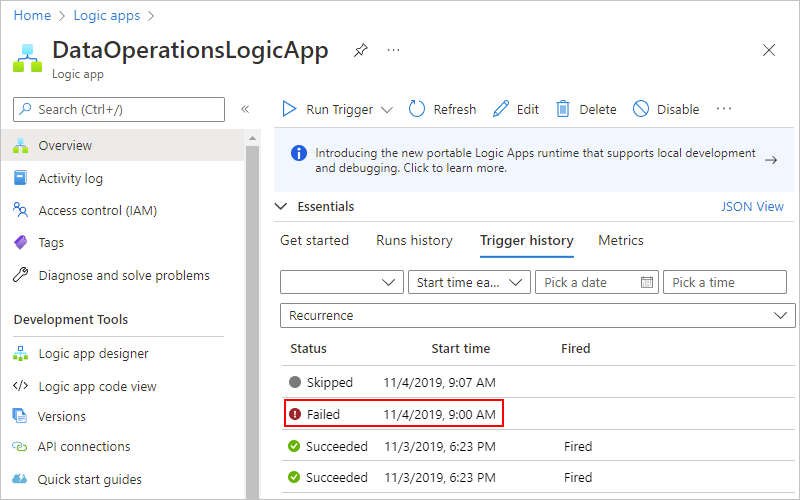Viewport: 800px width, 500px height.
Task: Open the Logic app designer
Action: (x=93, y=353)
